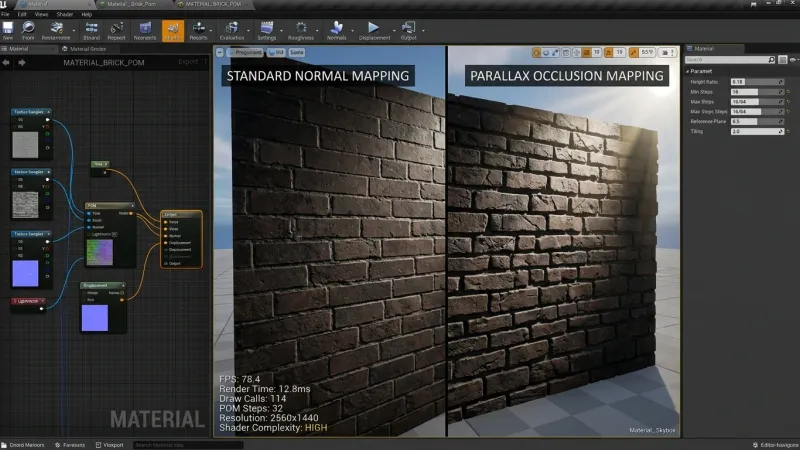The width and height of the screenshot is (800, 450).
Task: Open the Edit menu
Action: tap(22, 14)
